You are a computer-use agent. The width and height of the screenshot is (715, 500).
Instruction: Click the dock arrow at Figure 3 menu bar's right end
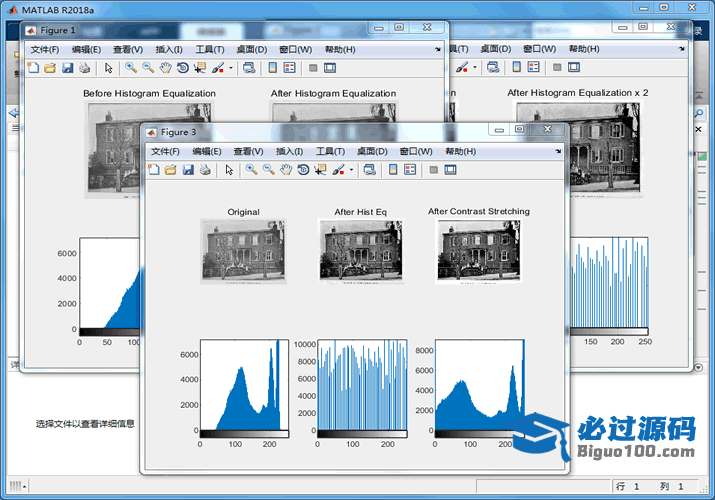click(x=558, y=151)
